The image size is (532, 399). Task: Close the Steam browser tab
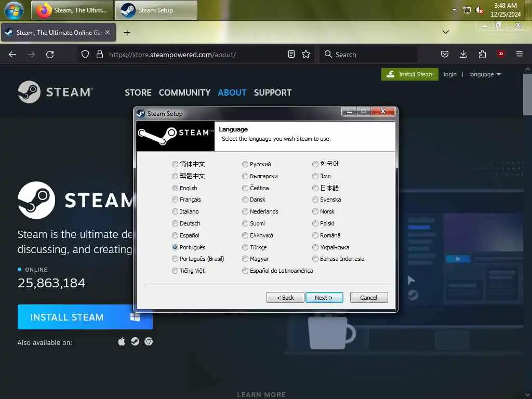point(108,32)
